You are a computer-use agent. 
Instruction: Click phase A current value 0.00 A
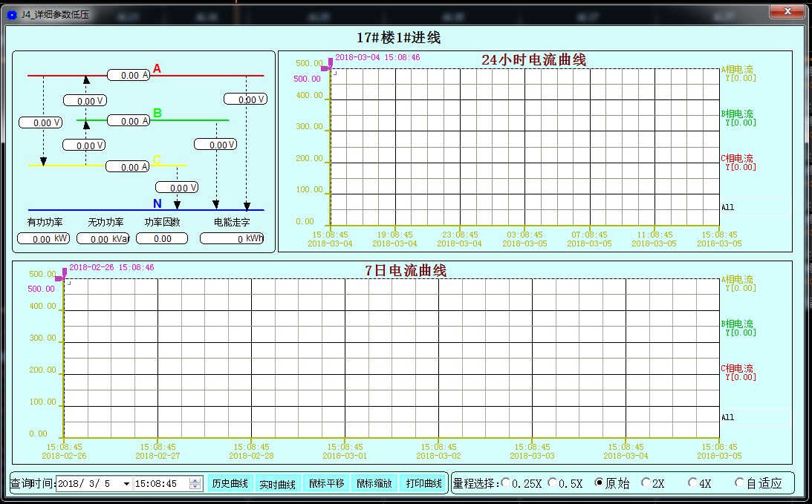(x=129, y=75)
